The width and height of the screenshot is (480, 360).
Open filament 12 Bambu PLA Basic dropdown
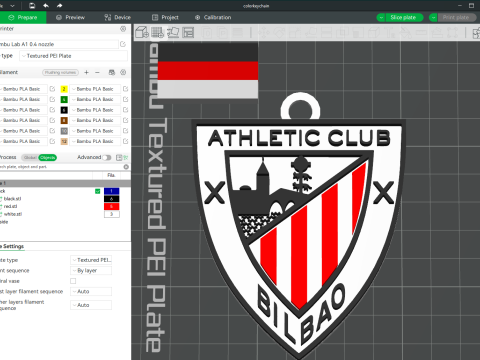pyautogui.click(x=95, y=141)
